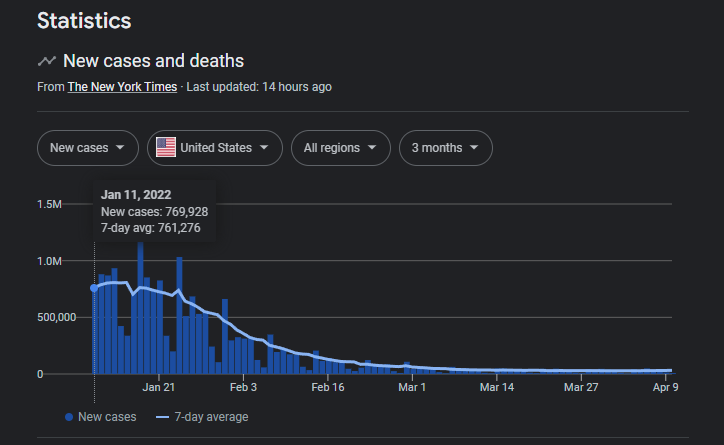The width and height of the screenshot is (724, 445).
Task: Click the 7-day average legend line icon
Action: [x=163, y=416]
